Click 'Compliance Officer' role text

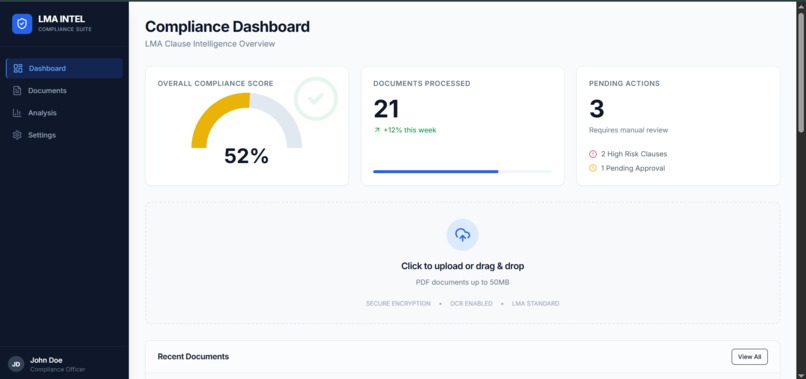[x=58, y=369]
